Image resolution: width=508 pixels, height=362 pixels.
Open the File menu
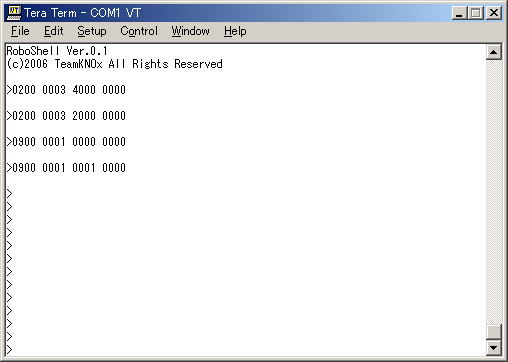20,31
